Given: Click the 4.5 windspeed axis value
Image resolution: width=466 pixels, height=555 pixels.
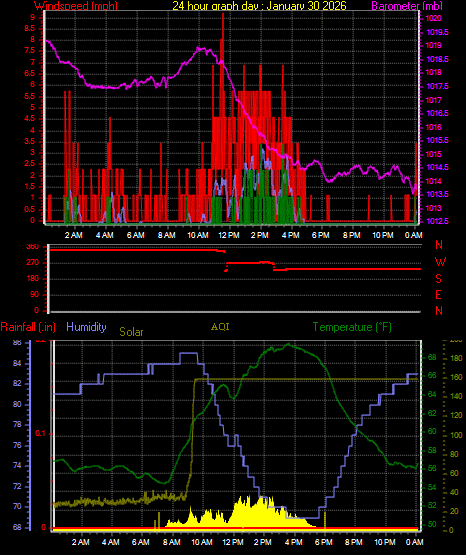Looking at the screenshot, I should click(x=29, y=119).
